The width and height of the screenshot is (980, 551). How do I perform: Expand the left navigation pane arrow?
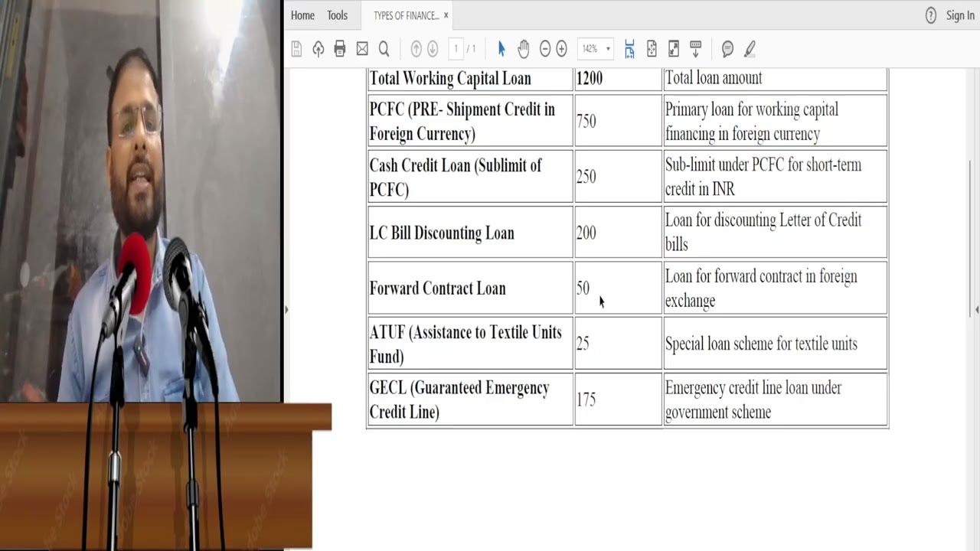click(x=286, y=310)
